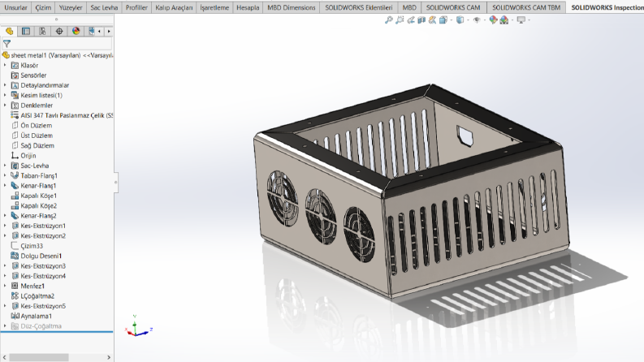Switch to the Unsurlar tab
644x362 pixels.
[x=15, y=7]
